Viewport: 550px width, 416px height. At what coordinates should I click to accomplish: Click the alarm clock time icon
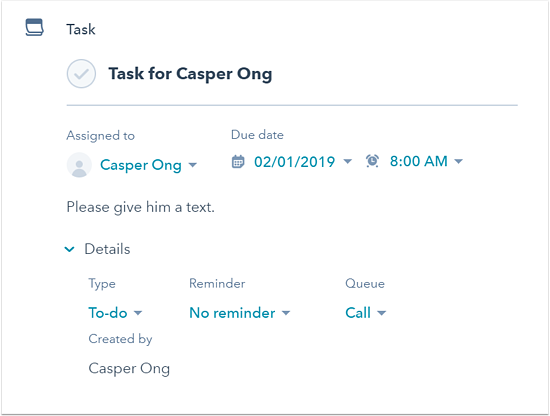pyautogui.click(x=372, y=161)
